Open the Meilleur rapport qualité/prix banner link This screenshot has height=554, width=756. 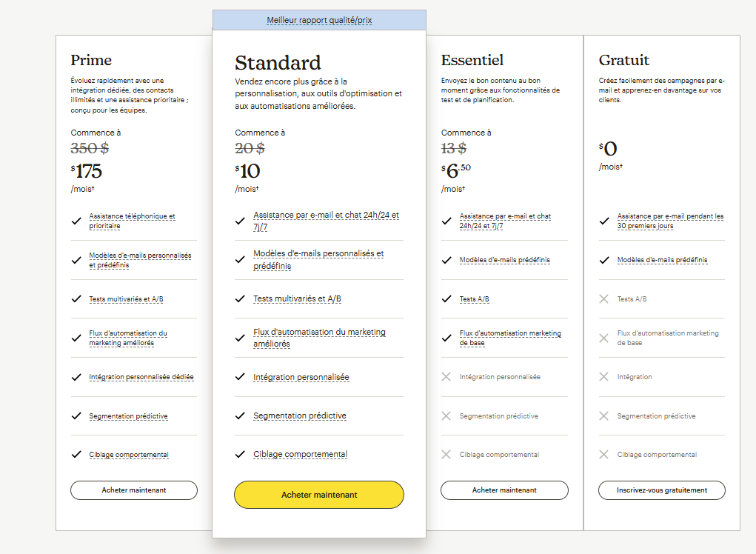(319, 20)
